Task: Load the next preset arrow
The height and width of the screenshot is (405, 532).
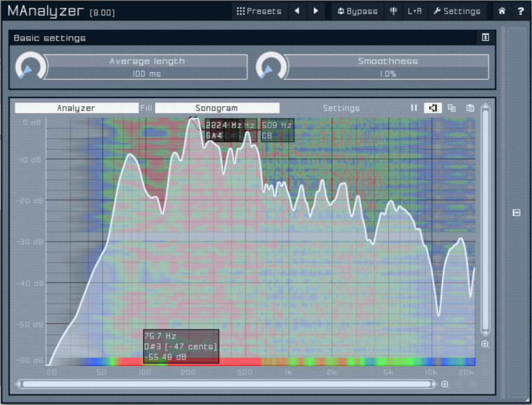Action: 315,11
